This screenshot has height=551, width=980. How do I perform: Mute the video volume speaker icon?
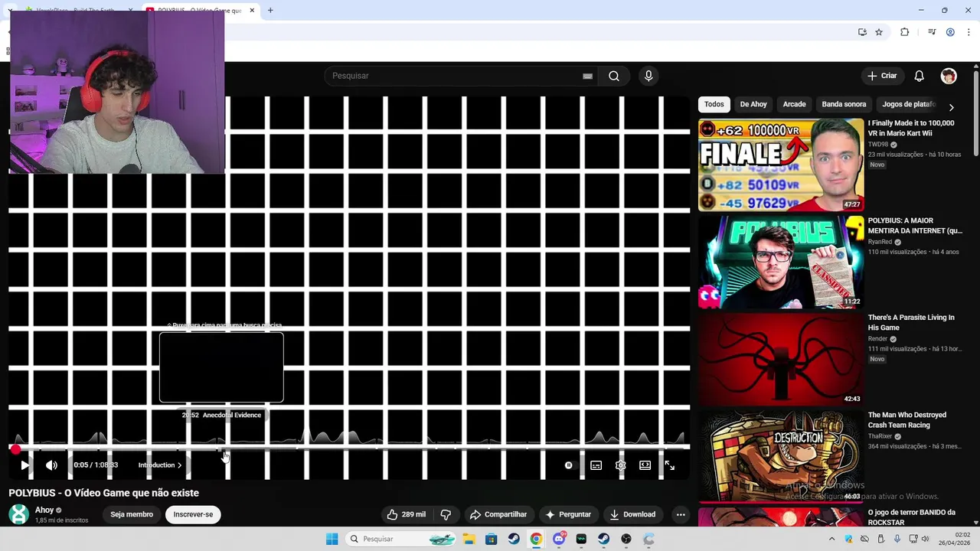click(x=51, y=465)
